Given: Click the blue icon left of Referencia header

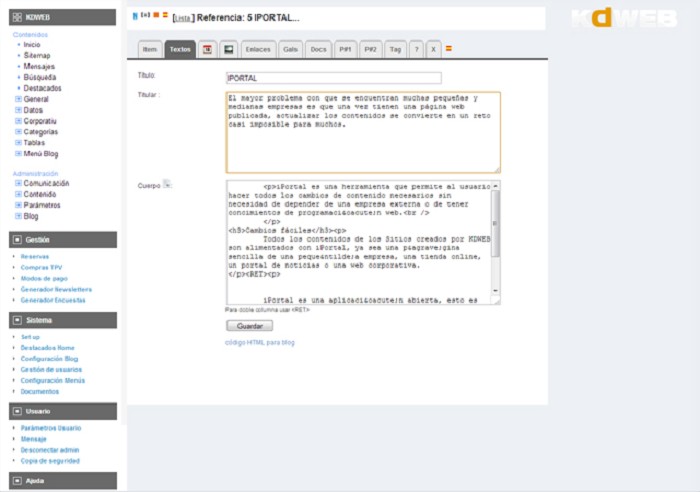Looking at the screenshot, I should 135,16.
